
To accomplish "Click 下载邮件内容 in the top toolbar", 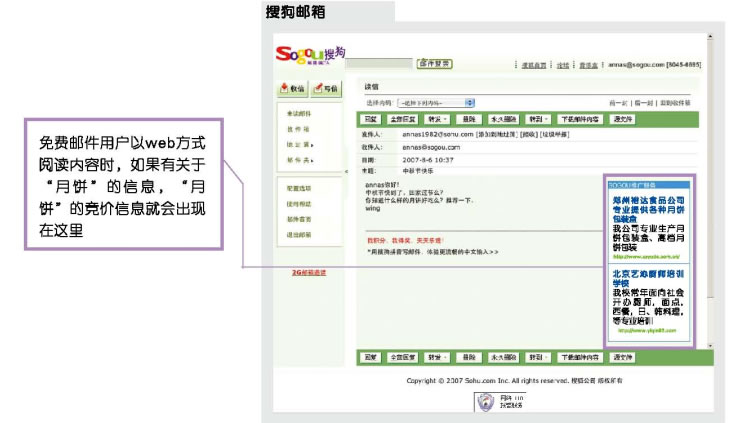I will 580,119.
